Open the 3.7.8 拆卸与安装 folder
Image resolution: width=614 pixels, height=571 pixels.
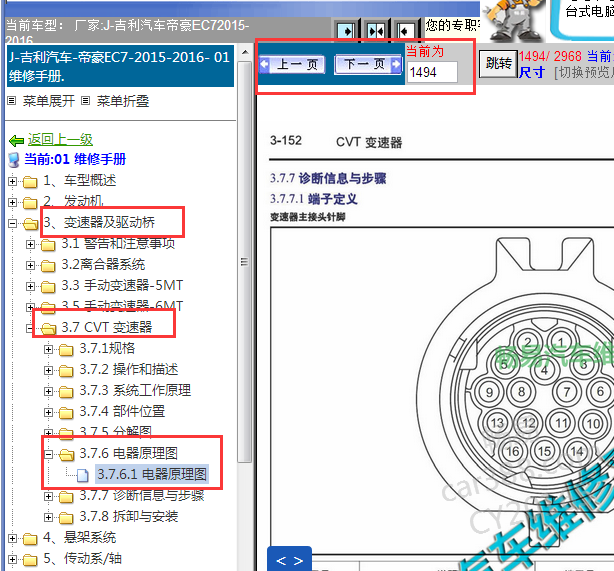129,516
